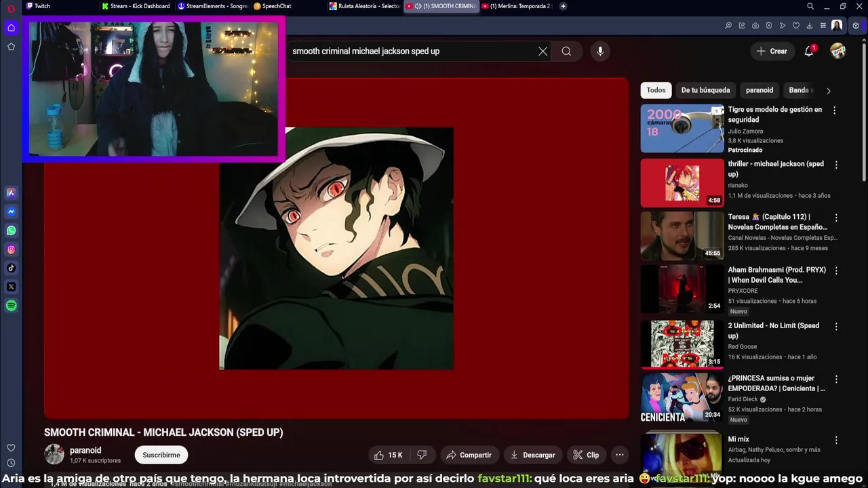Viewport: 868px width, 488px height.
Task: Open the extensions cube icon
Action: point(856,26)
